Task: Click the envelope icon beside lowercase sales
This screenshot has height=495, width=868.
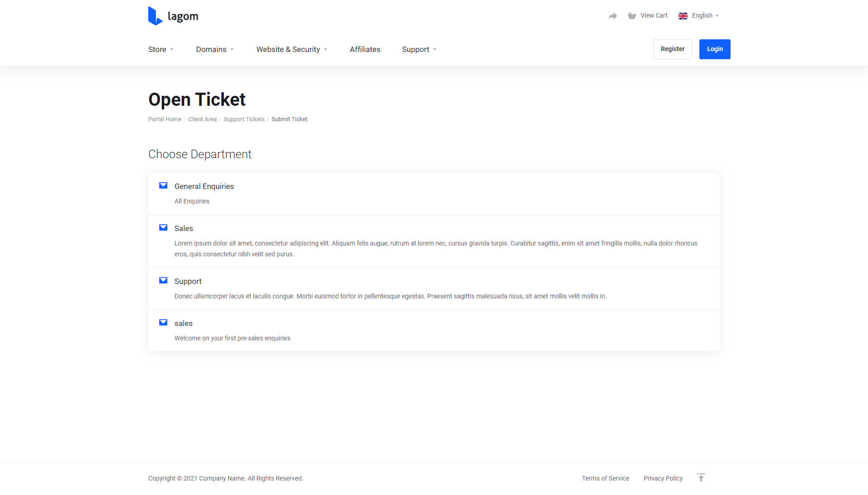Action: (163, 322)
